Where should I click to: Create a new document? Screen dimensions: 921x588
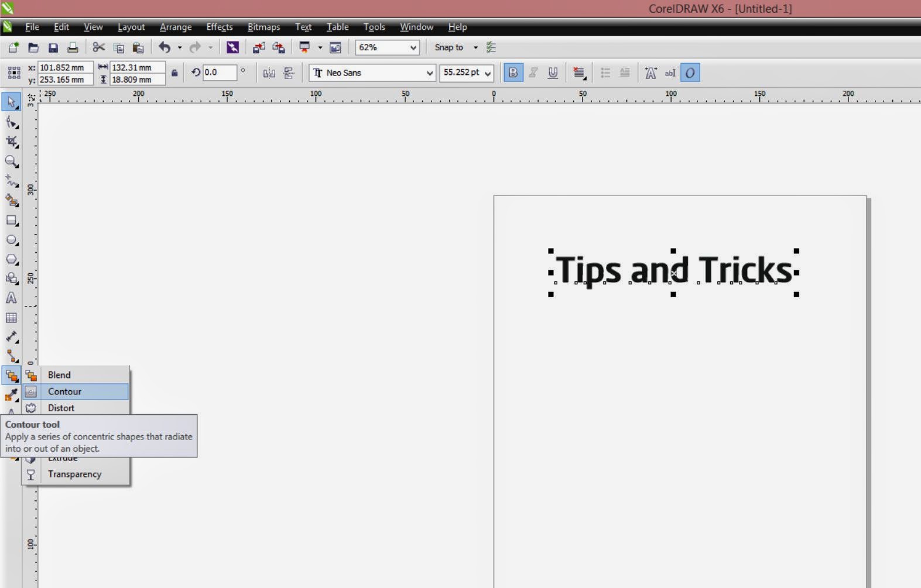click(13, 47)
